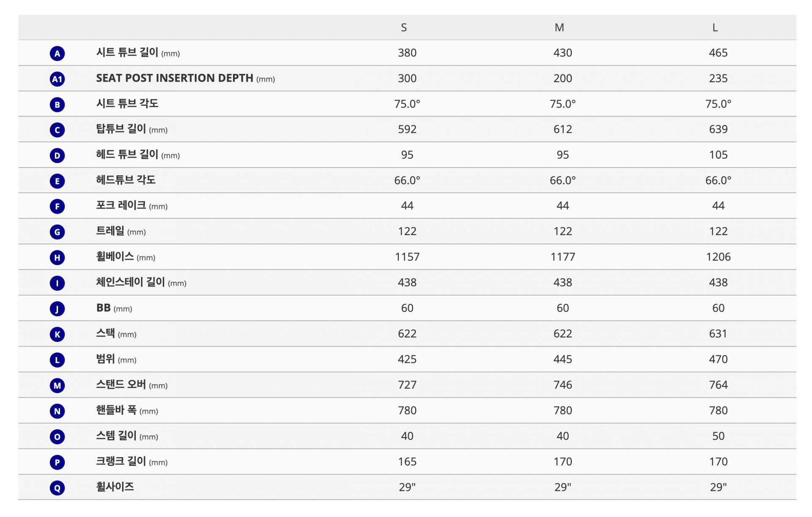Click the Q wheel size badge
Screen dimensions: 812x517
click(57, 488)
